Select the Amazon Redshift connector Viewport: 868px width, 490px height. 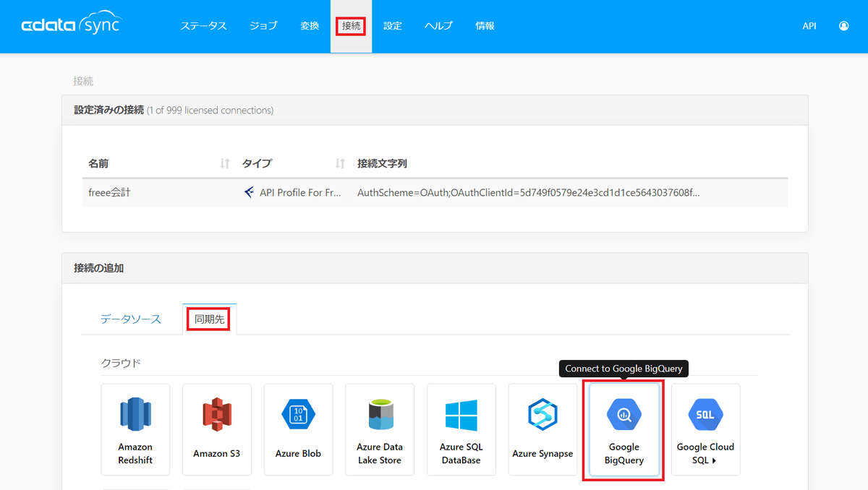135,429
